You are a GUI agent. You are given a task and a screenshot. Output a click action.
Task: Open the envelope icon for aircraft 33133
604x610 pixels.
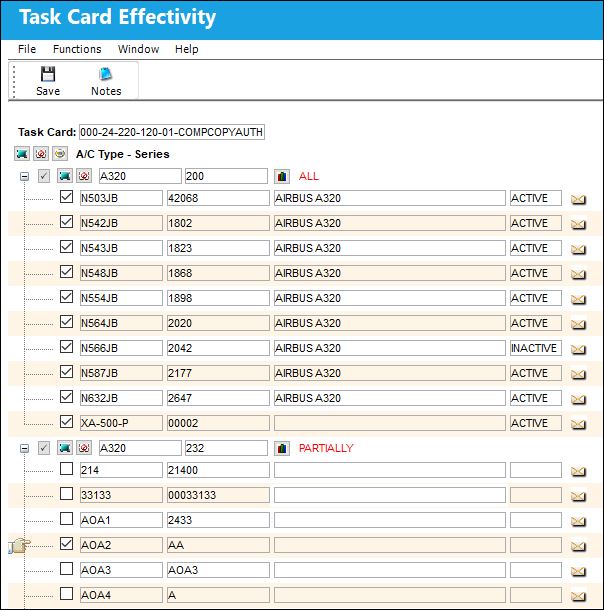click(x=578, y=496)
